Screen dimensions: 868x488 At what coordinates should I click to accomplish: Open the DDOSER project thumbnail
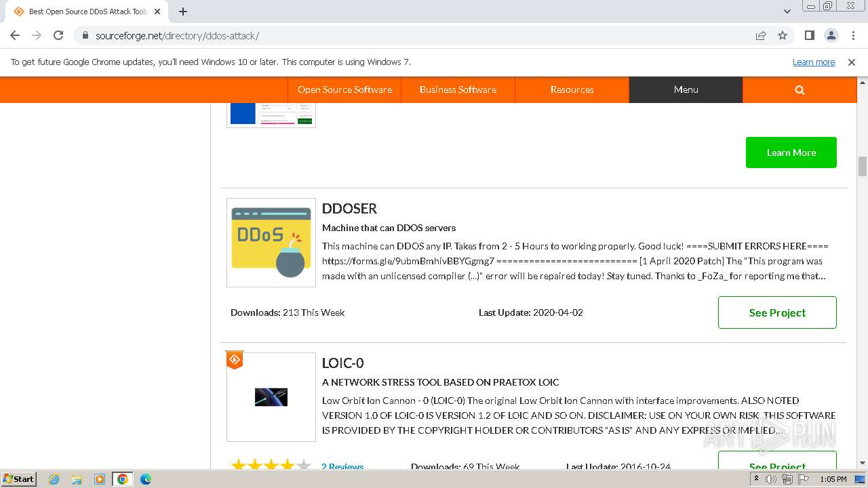coord(271,243)
